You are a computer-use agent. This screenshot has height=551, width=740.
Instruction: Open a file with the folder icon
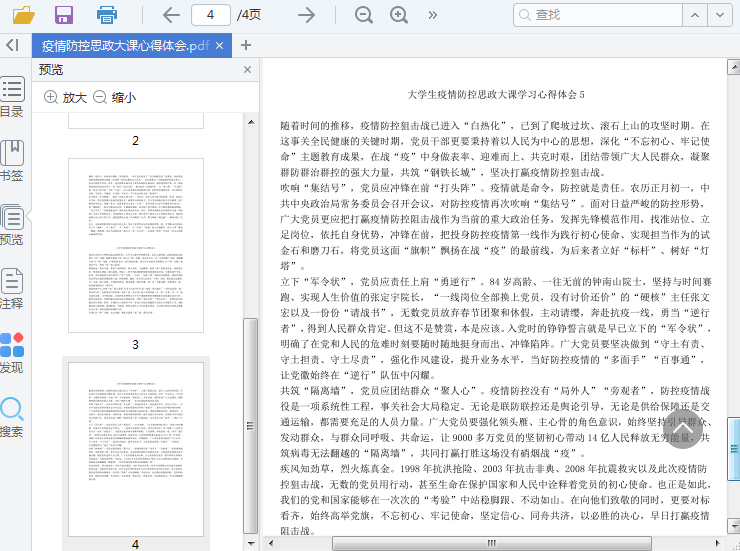click(x=24, y=15)
